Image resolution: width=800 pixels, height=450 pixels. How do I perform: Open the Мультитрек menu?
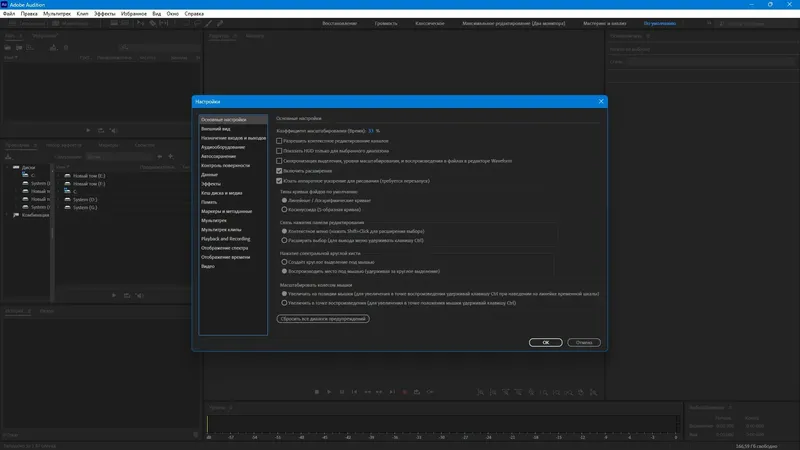tap(57, 14)
